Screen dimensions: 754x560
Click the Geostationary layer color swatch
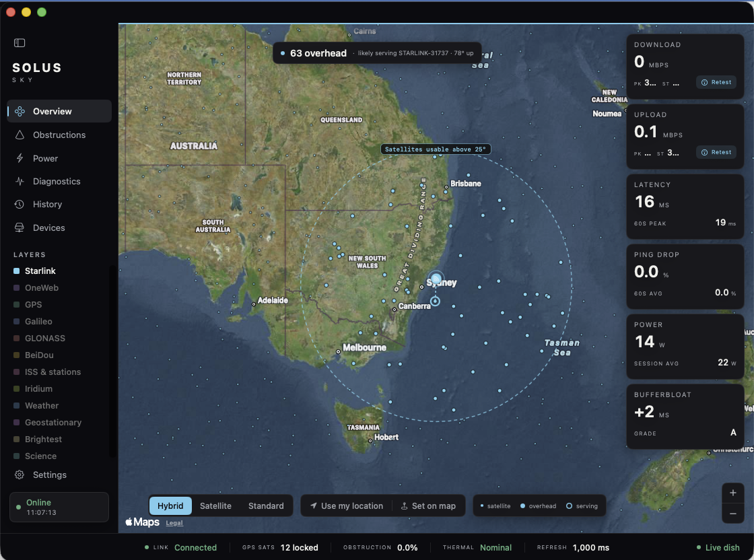(x=16, y=423)
